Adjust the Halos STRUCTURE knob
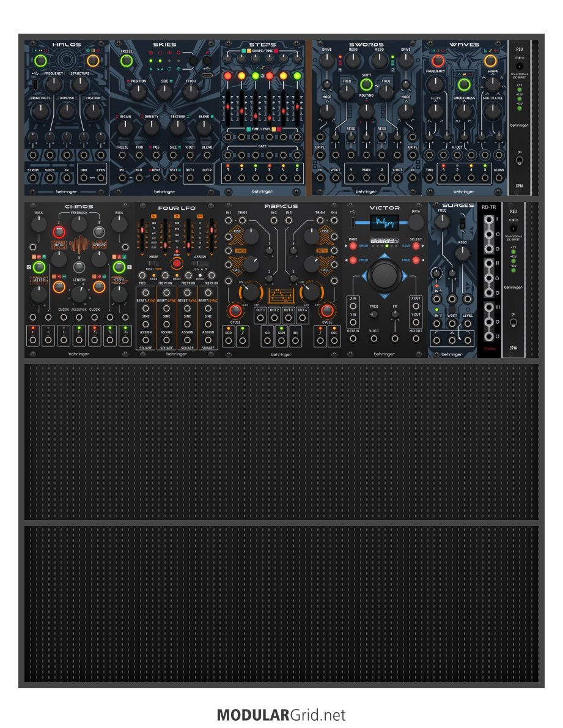This screenshot has height=728, width=563. coord(79,84)
